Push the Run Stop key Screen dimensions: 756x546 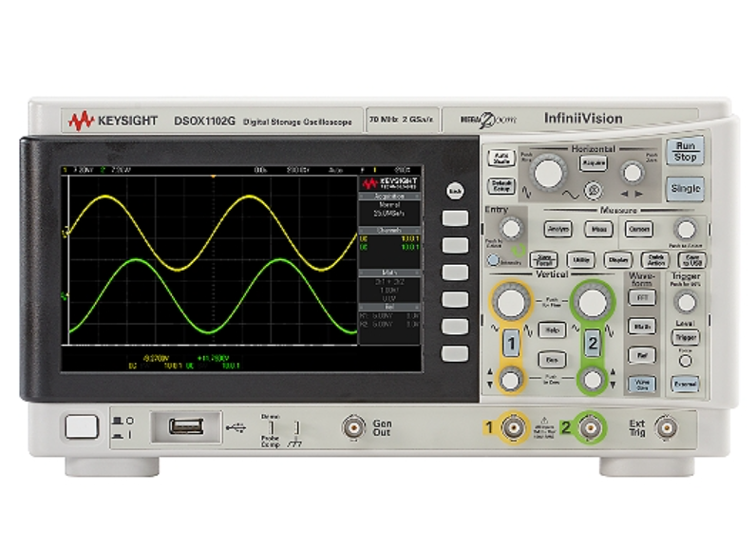click(x=685, y=151)
